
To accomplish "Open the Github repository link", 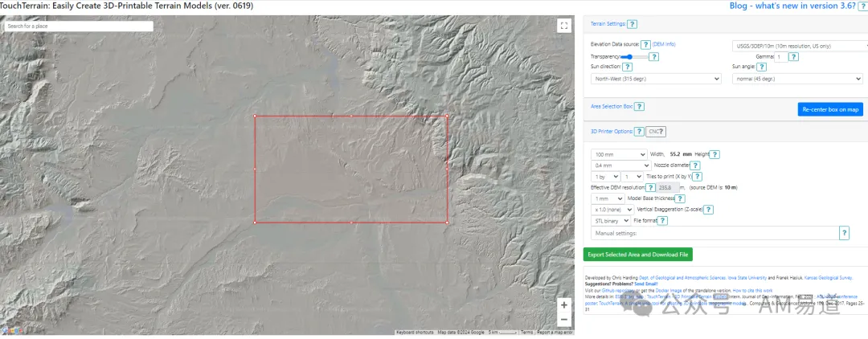I will [617, 290].
